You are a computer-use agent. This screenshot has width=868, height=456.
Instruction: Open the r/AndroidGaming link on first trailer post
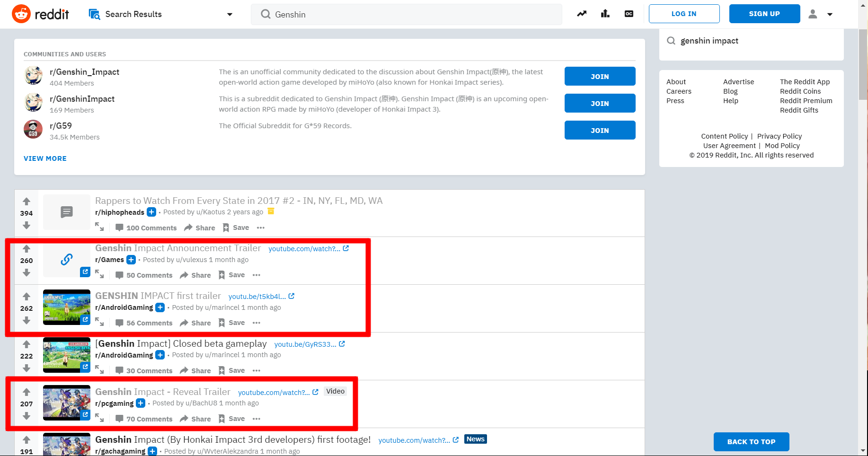[124, 307]
